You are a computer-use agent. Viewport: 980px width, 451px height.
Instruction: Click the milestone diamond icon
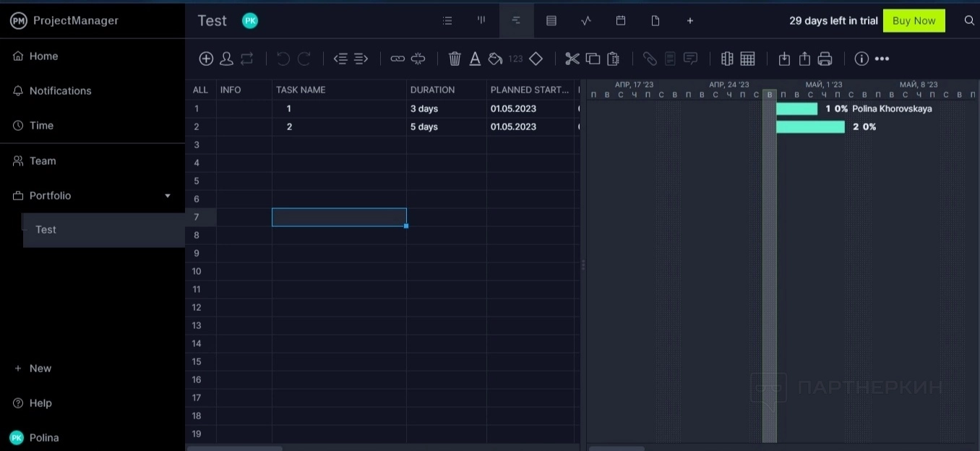536,59
